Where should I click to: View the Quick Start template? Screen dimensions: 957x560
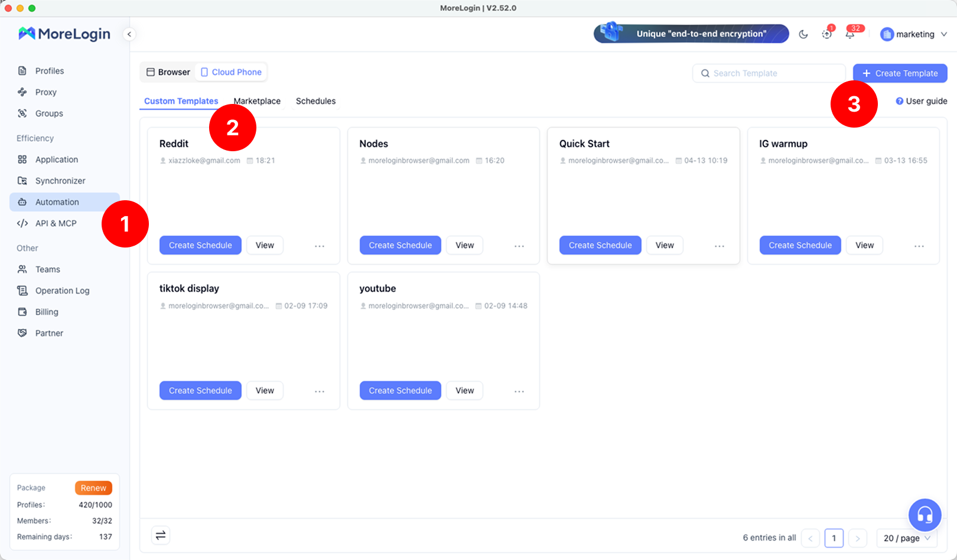665,245
